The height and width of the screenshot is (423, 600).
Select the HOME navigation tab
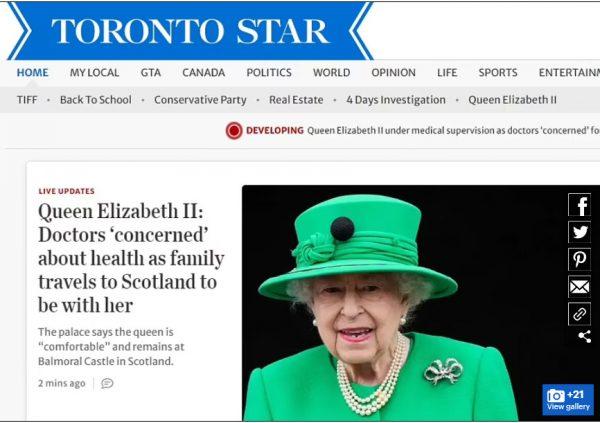pos(33,72)
